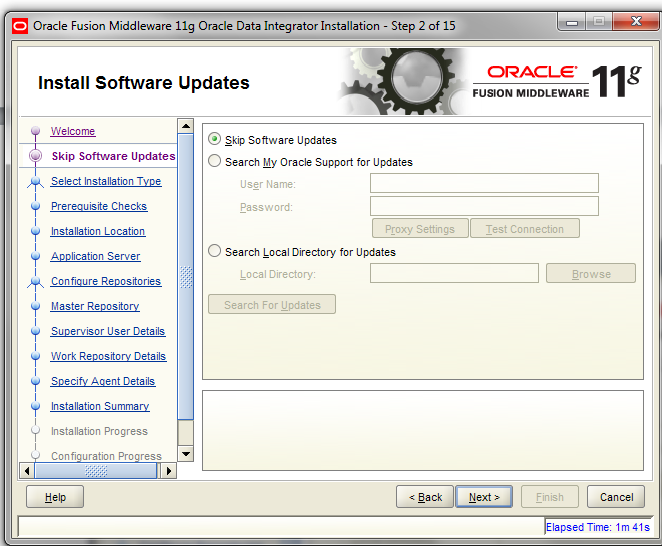Click the sidebar scroll down arrow
Screen dimensions: 662x546
pyautogui.click(x=185, y=454)
